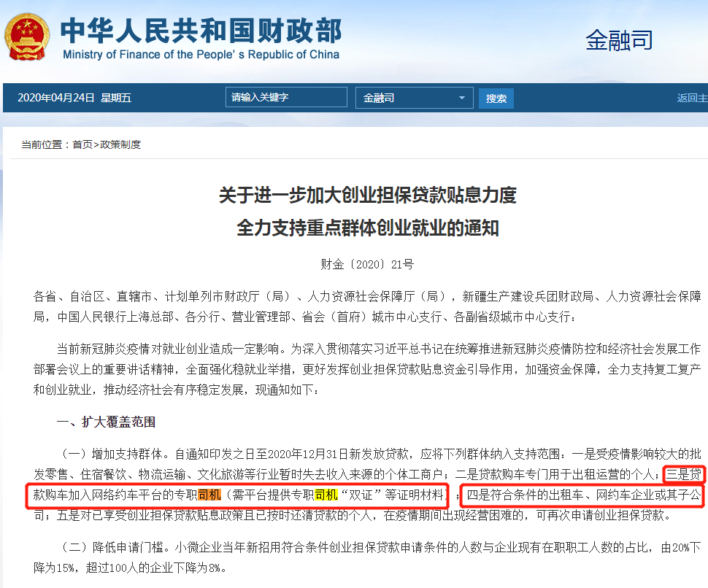The height and width of the screenshot is (588, 708).
Task: Open the 金融司 search category dropdown
Action: click(x=414, y=96)
